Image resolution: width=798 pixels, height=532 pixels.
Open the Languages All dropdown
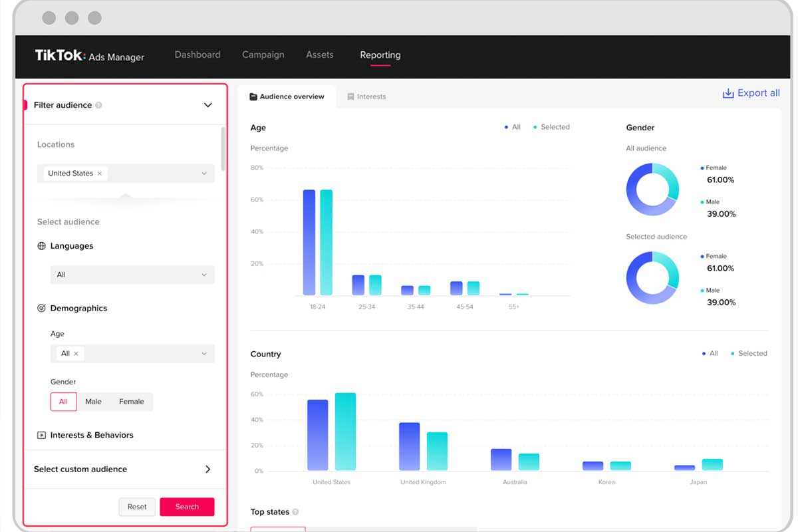point(132,275)
